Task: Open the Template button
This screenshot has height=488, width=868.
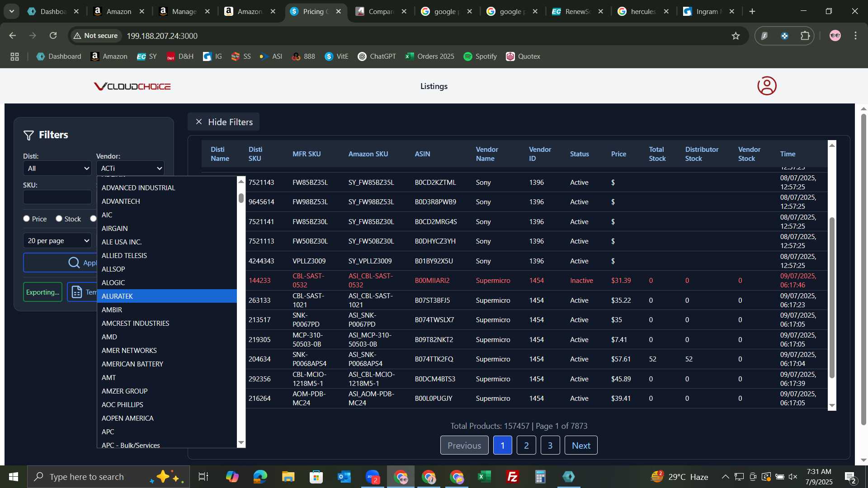Action: (x=82, y=292)
